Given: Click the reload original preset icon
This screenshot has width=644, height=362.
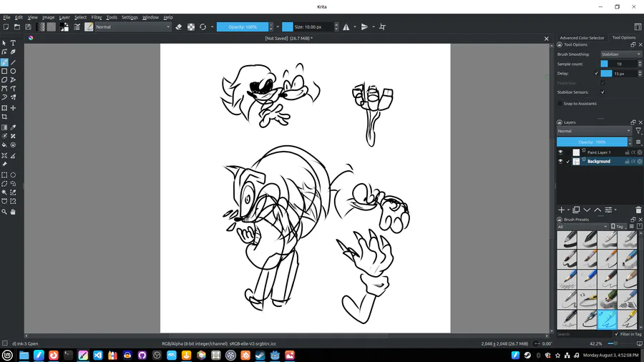Looking at the screenshot, I should click(x=203, y=27).
